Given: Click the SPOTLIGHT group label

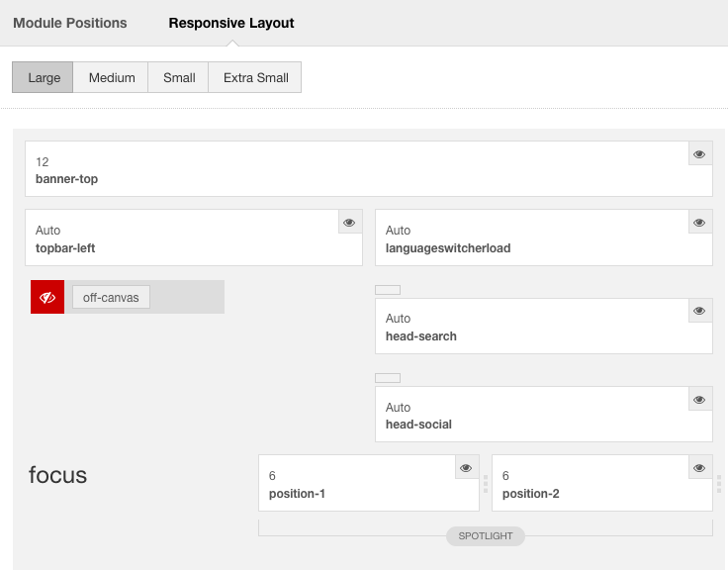Looking at the screenshot, I should [x=486, y=536].
